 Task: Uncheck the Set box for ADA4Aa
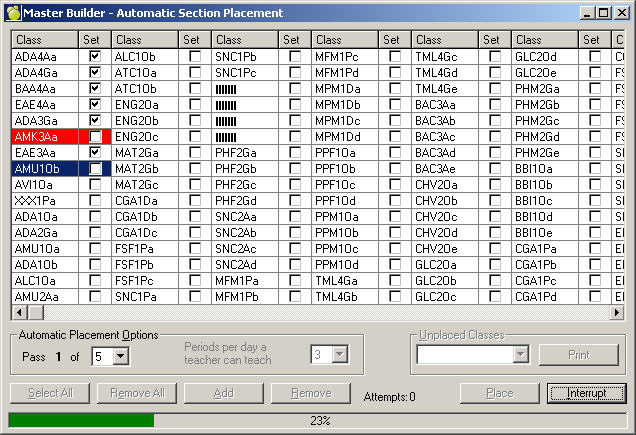(x=95, y=58)
